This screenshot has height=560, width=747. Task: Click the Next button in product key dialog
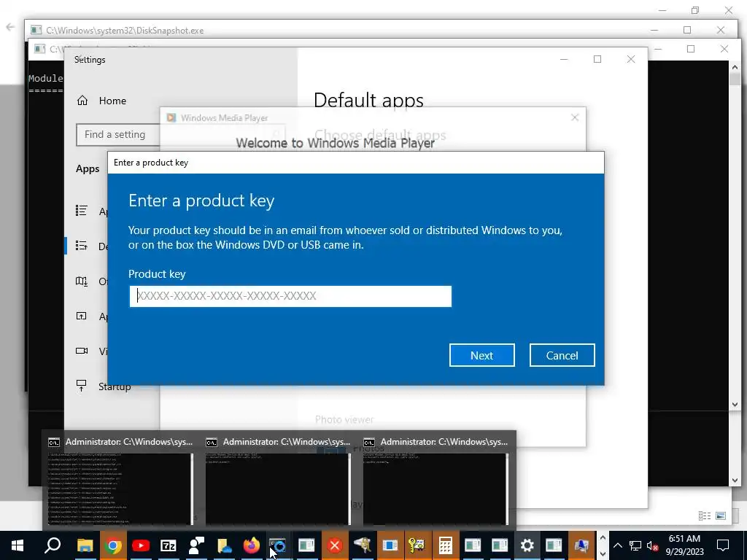pyautogui.click(x=481, y=355)
